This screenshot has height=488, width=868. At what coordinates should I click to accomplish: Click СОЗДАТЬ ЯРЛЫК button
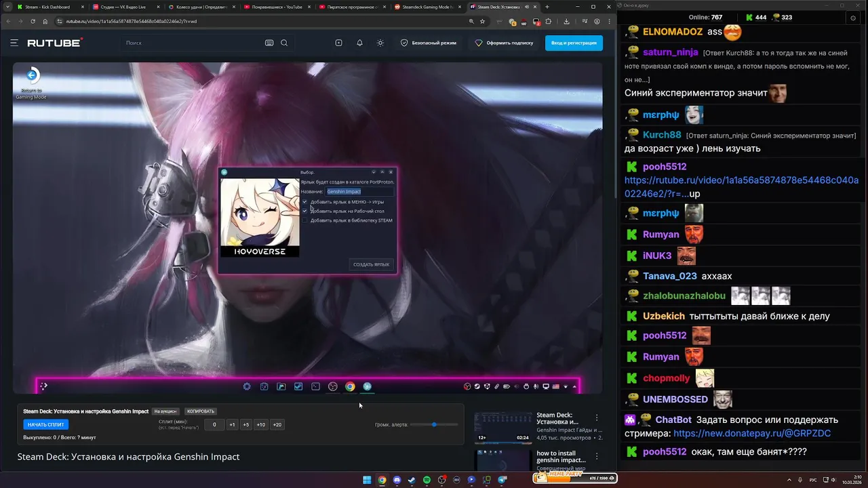(371, 264)
